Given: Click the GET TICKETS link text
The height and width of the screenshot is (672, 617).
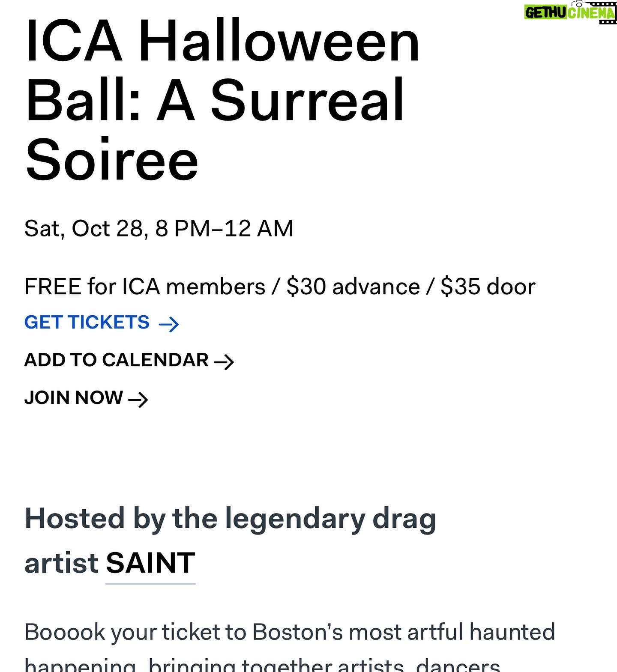Looking at the screenshot, I should tap(87, 323).
